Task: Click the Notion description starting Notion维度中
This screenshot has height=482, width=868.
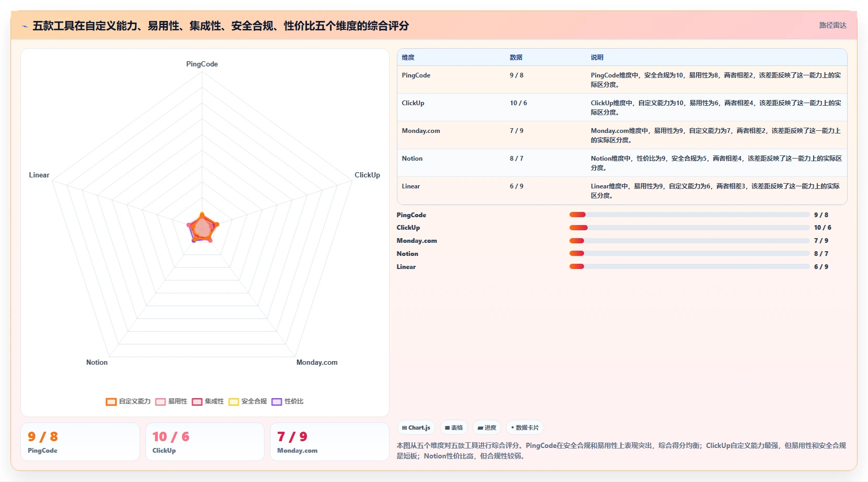Action: click(716, 163)
